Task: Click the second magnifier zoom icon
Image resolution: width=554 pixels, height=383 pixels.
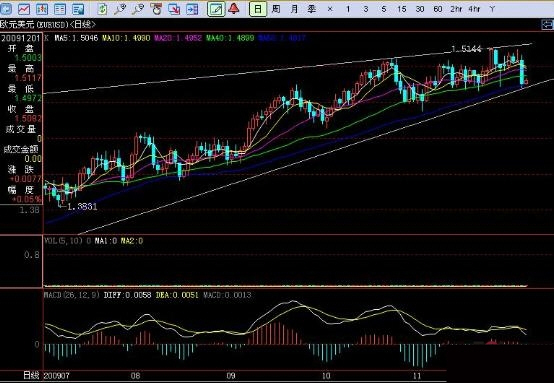Action: [138, 9]
